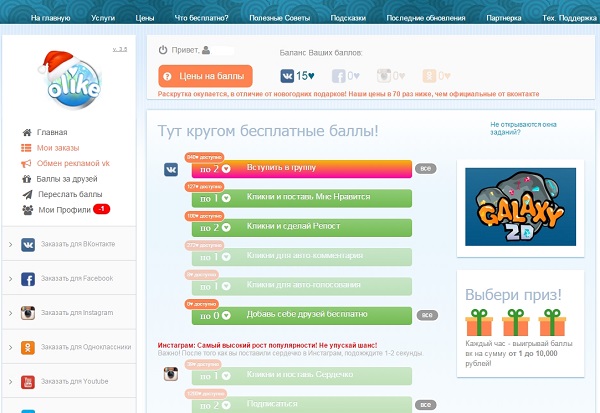The image size is (600, 413).
Task: Click Кликни и поставь Мне Нравится
Action: point(302,198)
